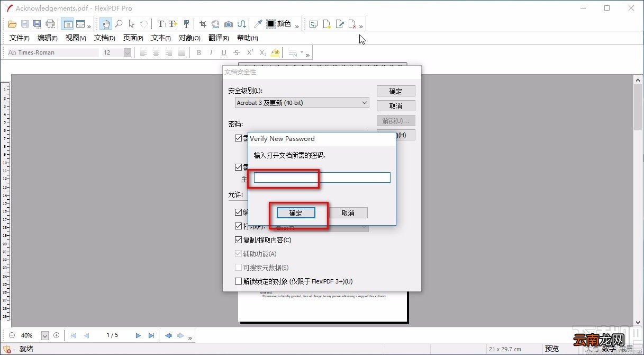Open the 编辑(E) menu
644x355 pixels.
click(48, 38)
